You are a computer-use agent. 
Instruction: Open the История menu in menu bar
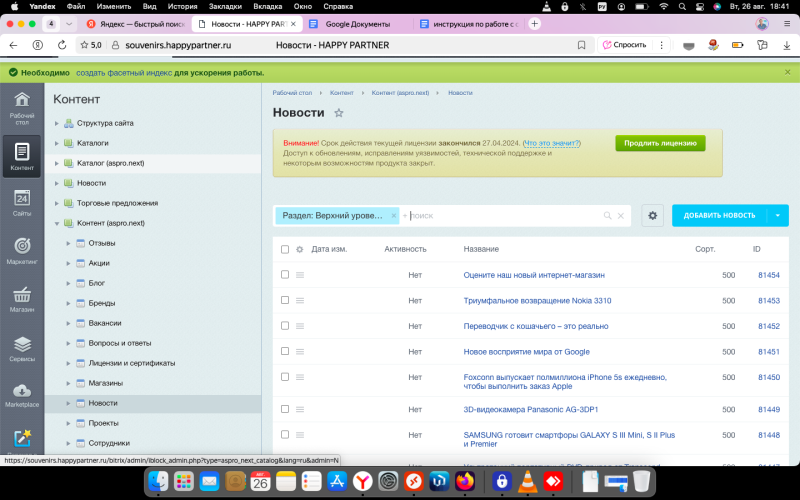(x=182, y=6)
